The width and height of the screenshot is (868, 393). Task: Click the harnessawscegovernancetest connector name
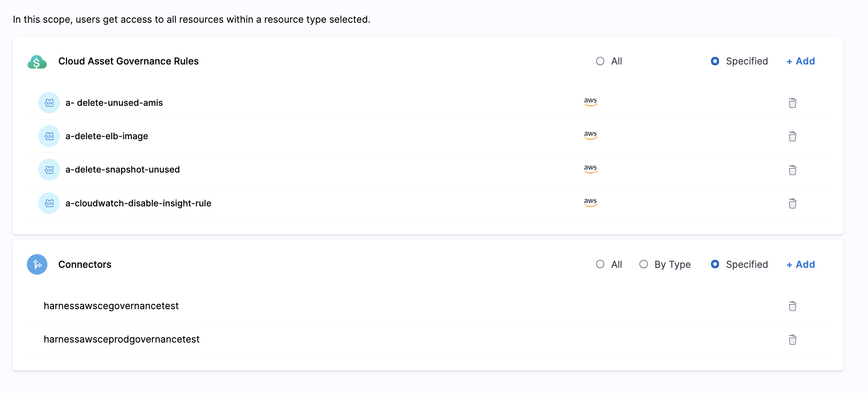tap(111, 306)
